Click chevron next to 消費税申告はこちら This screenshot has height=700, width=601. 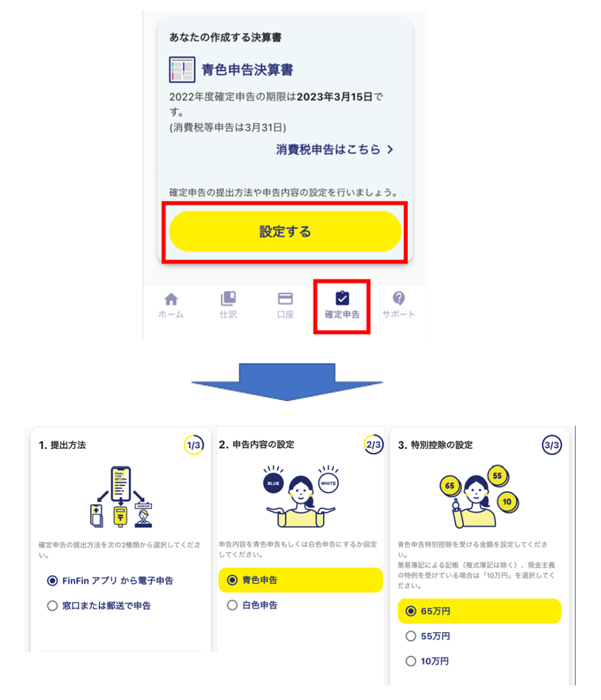[390, 150]
